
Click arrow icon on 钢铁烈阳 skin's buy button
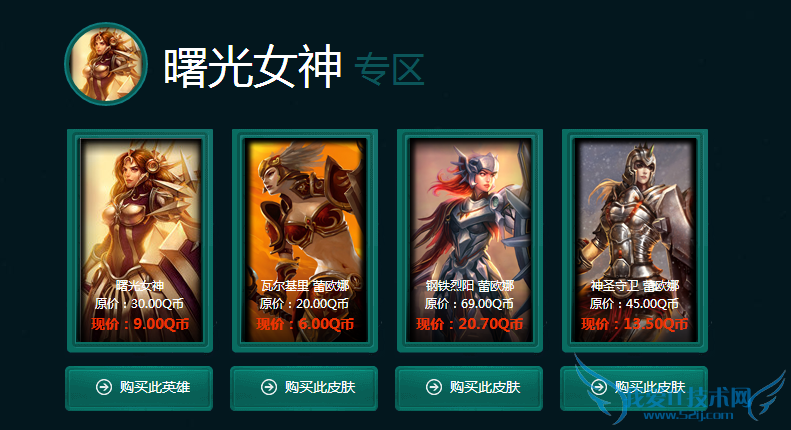(x=434, y=387)
